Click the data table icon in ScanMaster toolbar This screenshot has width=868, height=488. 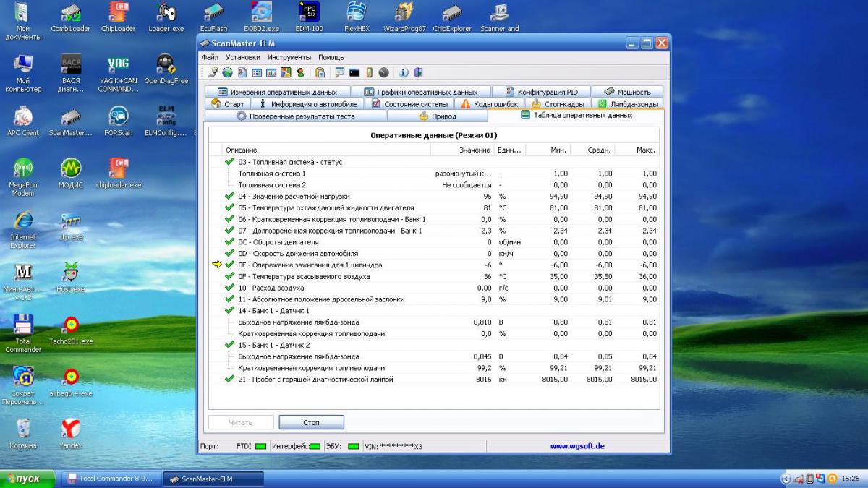click(x=257, y=72)
